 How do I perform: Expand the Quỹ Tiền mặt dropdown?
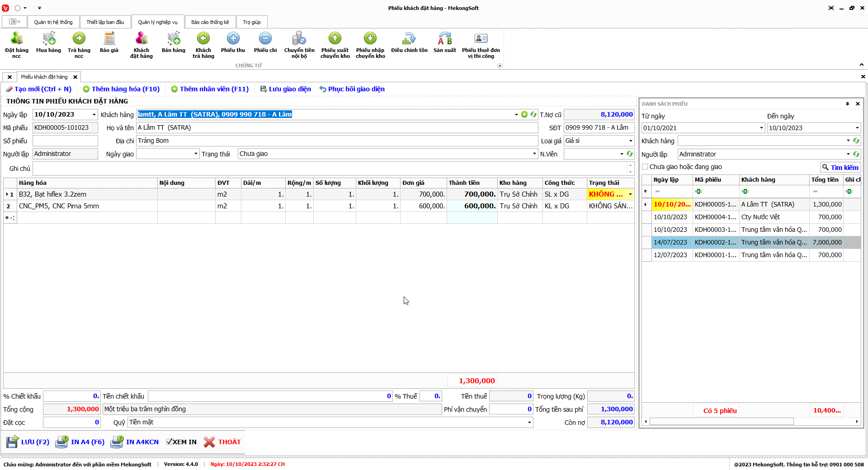tap(529, 423)
